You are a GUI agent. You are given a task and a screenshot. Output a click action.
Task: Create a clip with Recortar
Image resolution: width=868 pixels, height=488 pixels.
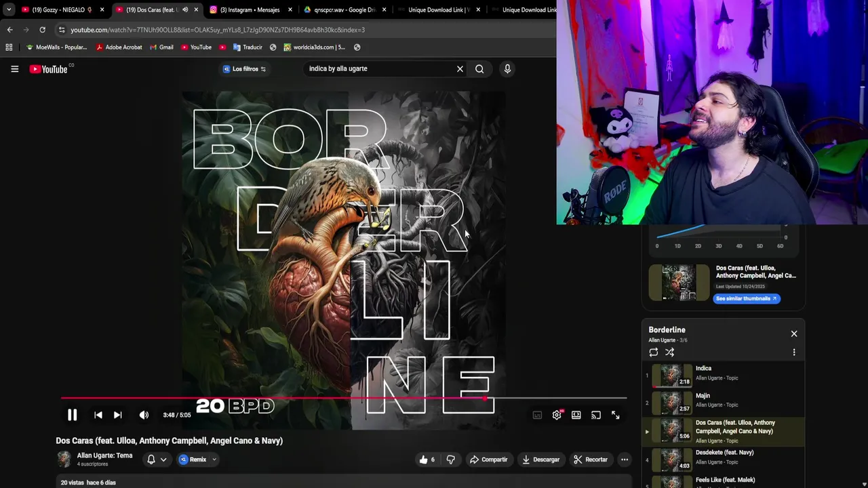point(591,460)
